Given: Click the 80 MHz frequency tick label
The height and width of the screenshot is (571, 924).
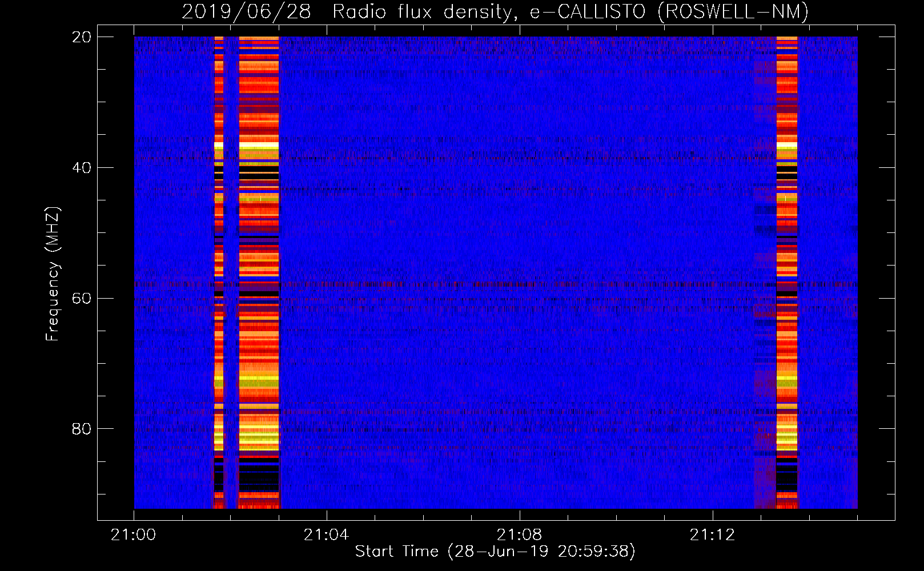Looking at the screenshot, I should 81,429.
